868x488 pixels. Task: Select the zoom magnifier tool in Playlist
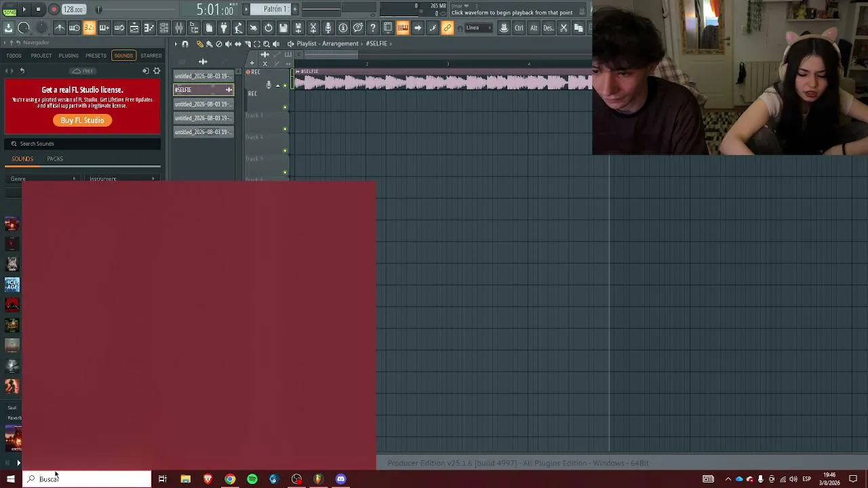click(266, 44)
